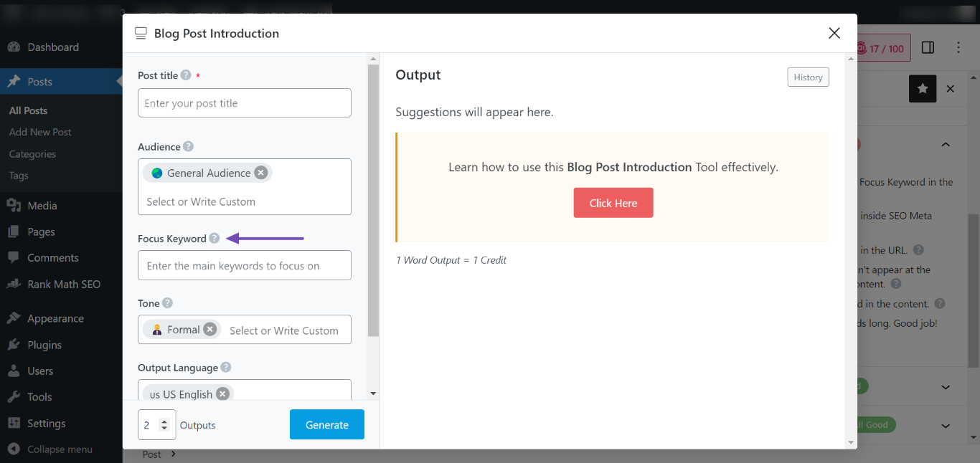Image resolution: width=980 pixels, height=463 pixels.
Task: Click the Pages sidebar icon
Action: point(14,231)
